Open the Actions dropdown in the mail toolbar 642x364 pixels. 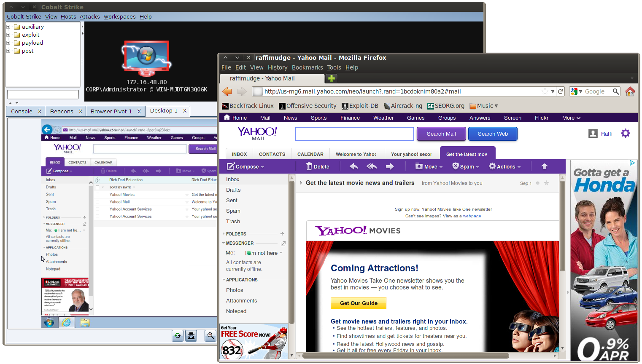coord(505,166)
